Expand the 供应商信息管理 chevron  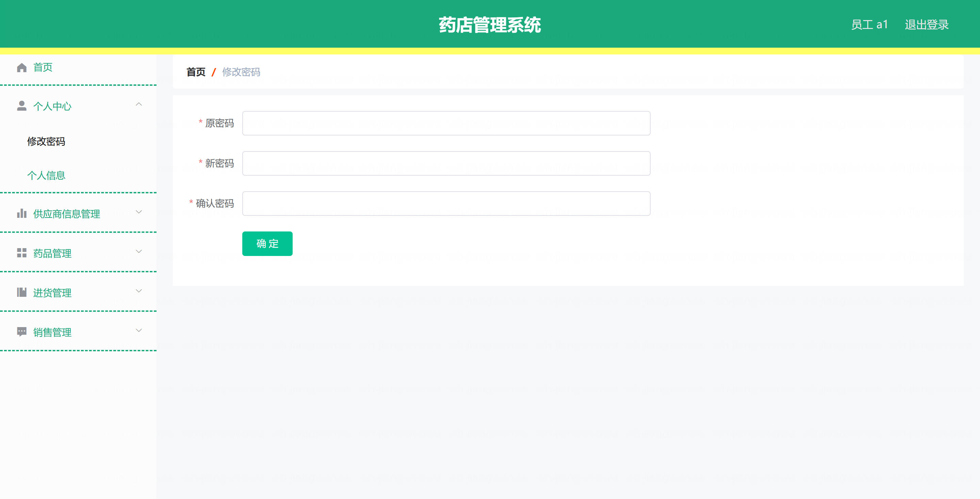[x=139, y=212]
